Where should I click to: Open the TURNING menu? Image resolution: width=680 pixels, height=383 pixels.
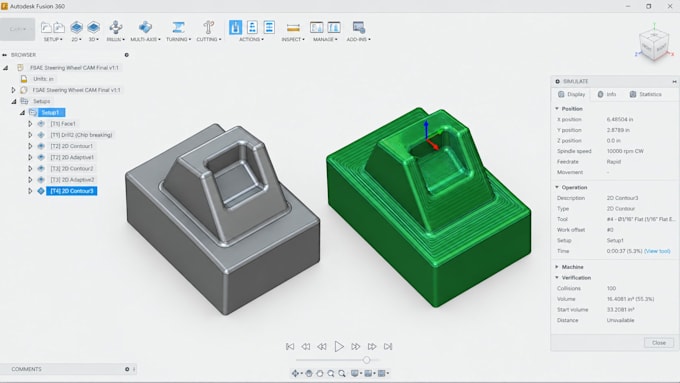pyautogui.click(x=178, y=39)
